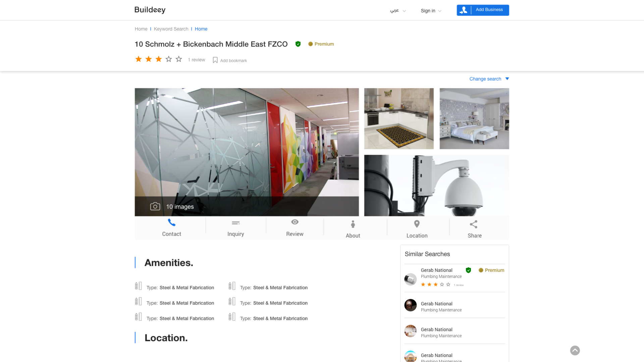Viewport: 644px width, 362px height.
Task: Open the second Gerab National listing
Action: coord(454,305)
